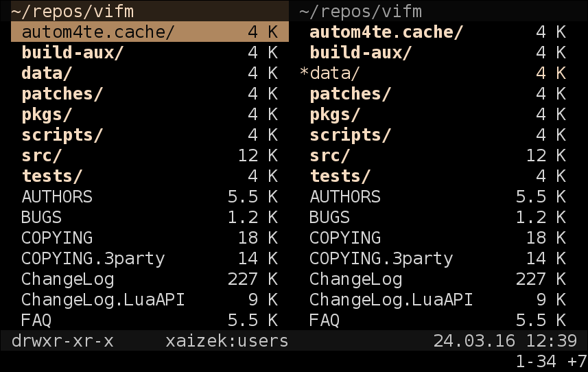The image size is (588, 372).
Task: Select src/ in the left pane
Action: pyautogui.click(x=150, y=155)
